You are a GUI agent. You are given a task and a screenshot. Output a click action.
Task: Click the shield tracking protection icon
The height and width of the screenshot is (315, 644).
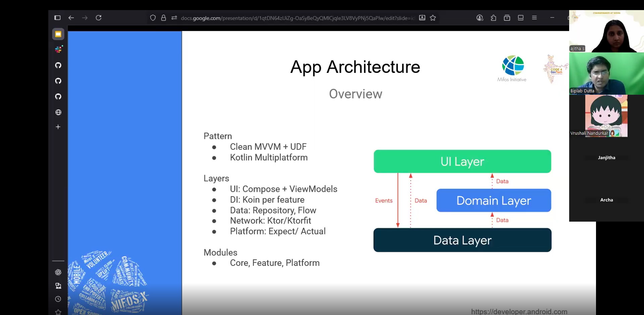(153, 18)
